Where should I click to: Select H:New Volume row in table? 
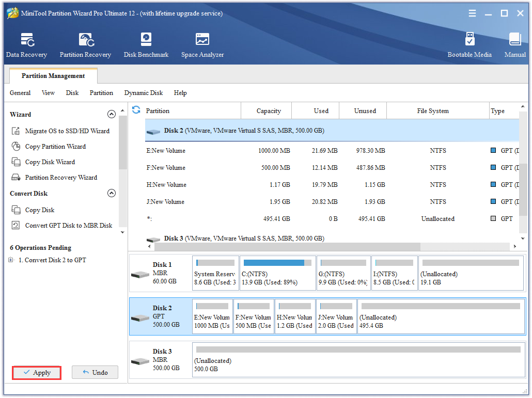pos(332,184)
